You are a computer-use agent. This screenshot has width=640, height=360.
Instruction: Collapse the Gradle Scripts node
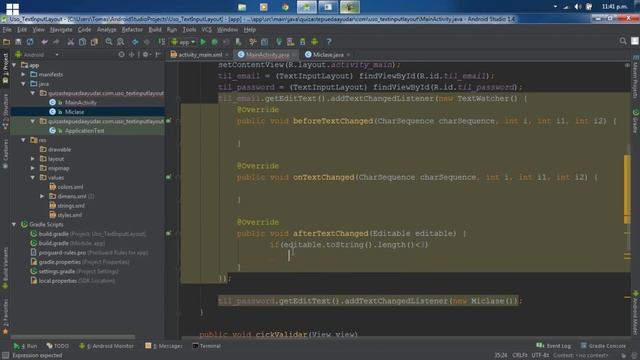[14, 224]
